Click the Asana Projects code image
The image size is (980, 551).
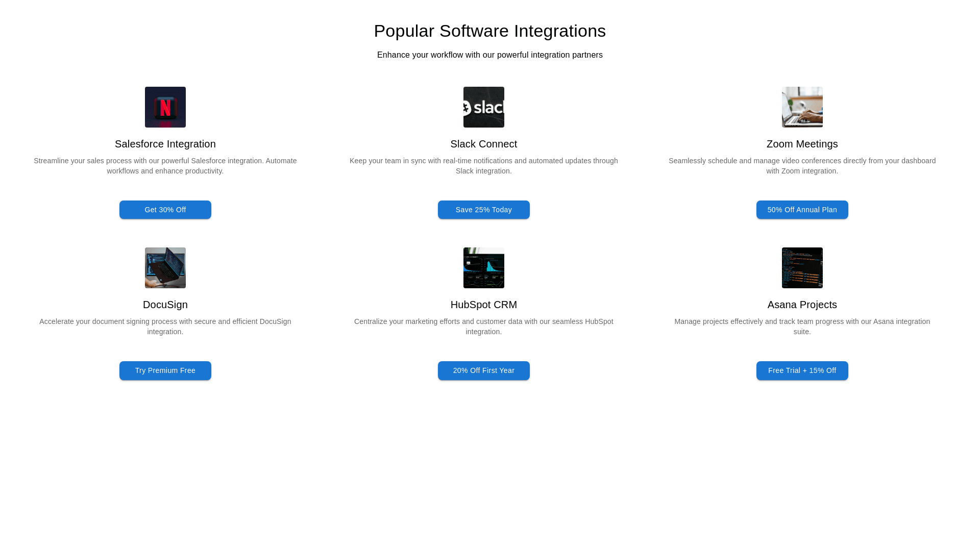[x=802, y=268]
